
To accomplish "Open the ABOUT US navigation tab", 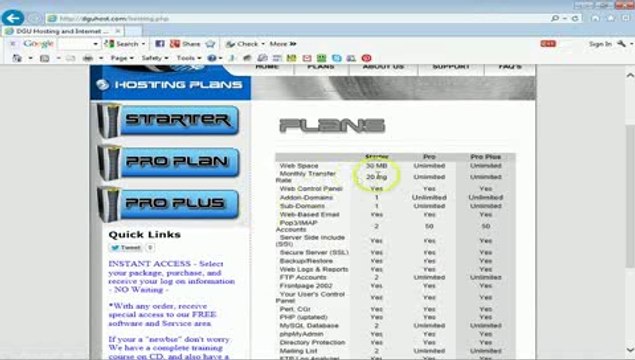I will 383,68.
